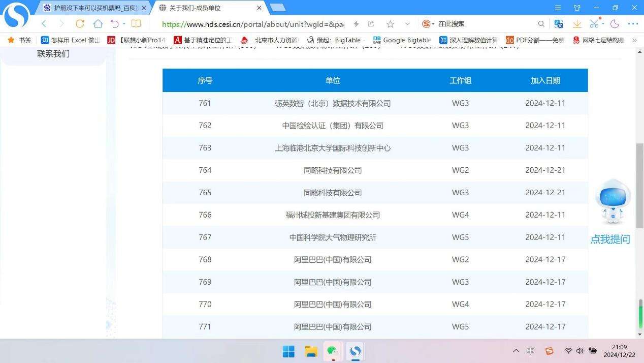Image resolution: width=644 pixels, height=363 pixels.
Task: Toggle night mode moon icon
Action: click(615, 24)
